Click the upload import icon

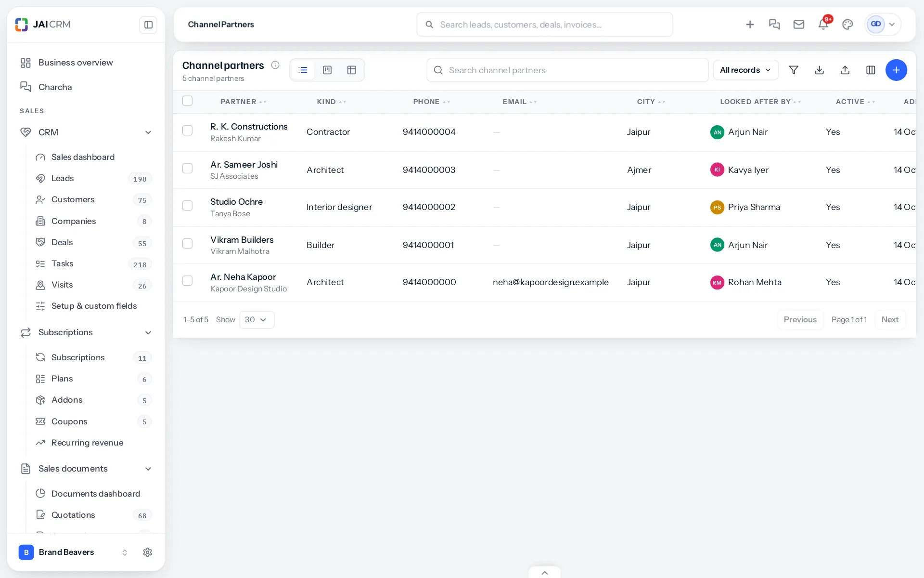tap(845, 70)
